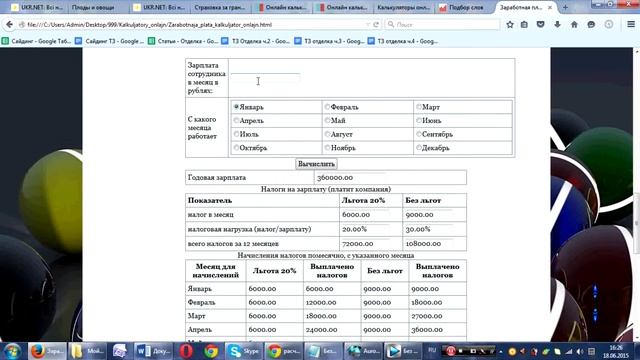Open the Skype taskbar button
This screenshot has height=360, width=640.
244,351
